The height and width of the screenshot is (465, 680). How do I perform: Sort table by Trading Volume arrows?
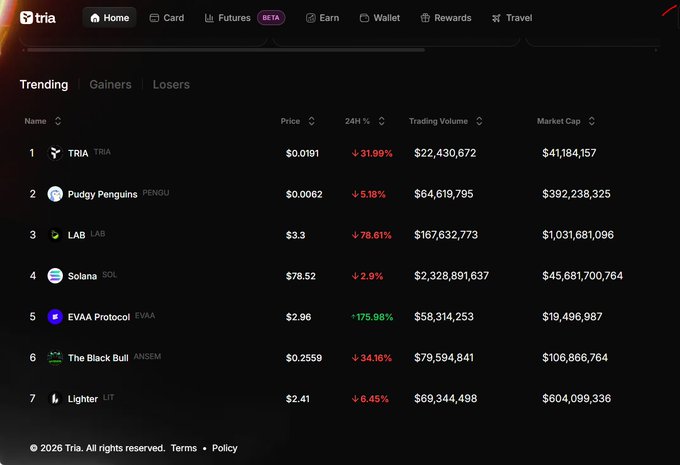(479, 121)
